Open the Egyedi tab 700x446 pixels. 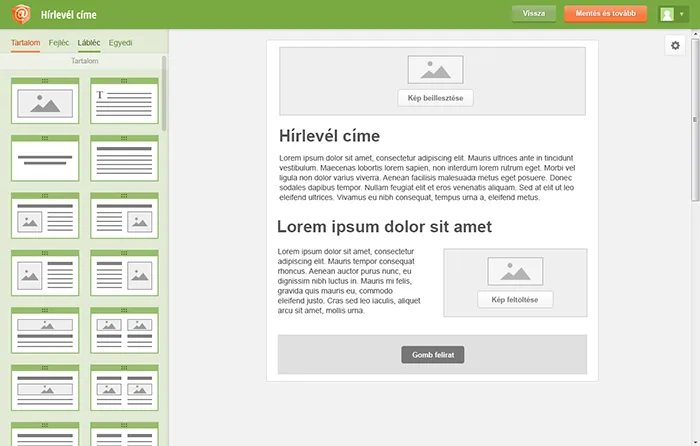point(120,43)
